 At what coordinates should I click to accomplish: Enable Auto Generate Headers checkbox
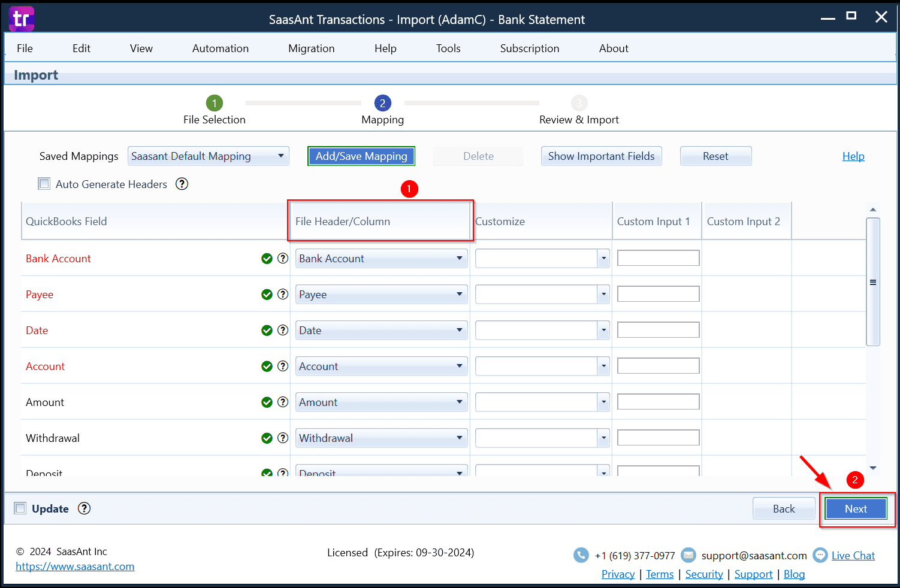click(44, 184)
